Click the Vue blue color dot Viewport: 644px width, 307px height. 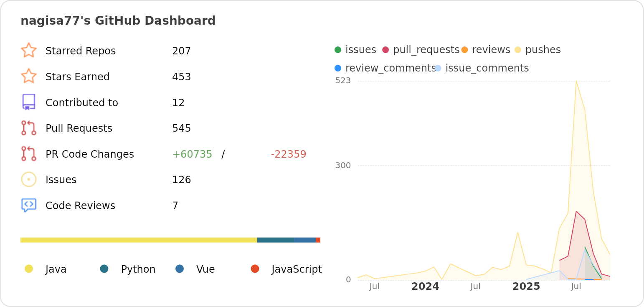(x=180, y=269)
